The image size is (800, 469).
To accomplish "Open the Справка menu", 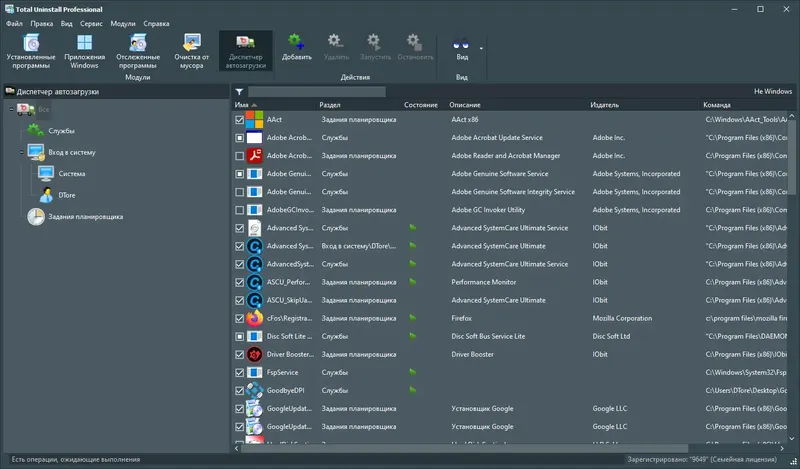I will (x=156, y=23).
